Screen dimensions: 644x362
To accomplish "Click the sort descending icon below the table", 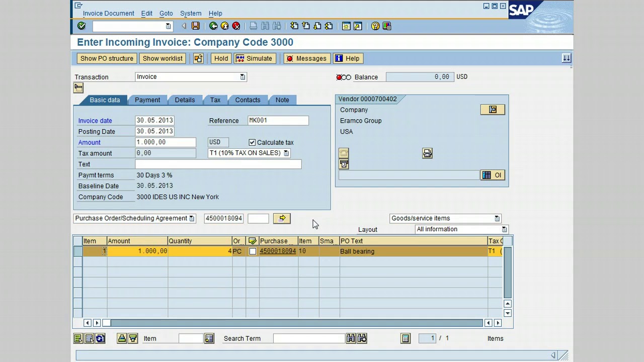I will pos(133,338).
